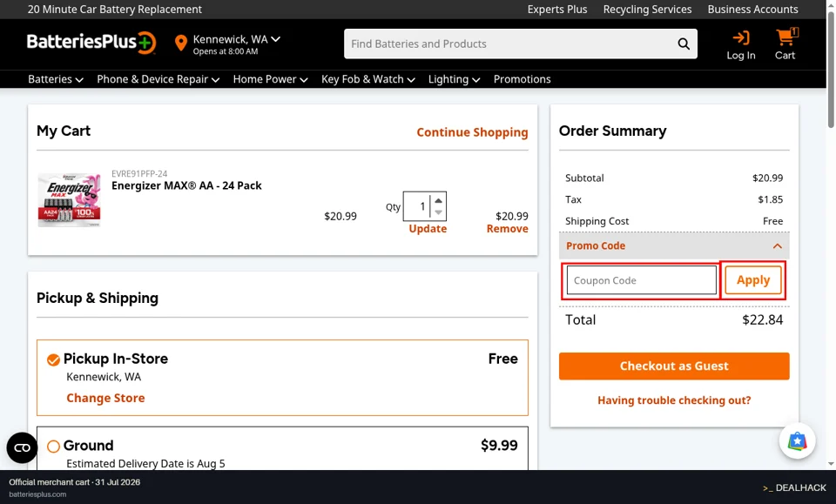Click the Opens at 8:00 AM text
Image resolution: width=836 pixels, height=504 pixels.
(226, 51)
